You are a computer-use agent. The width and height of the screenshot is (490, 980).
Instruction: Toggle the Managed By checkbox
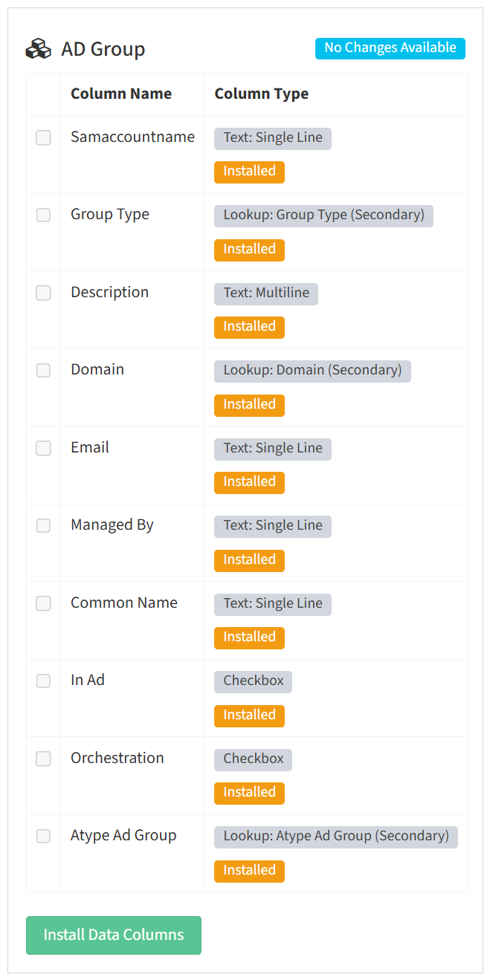click(44, 525)
